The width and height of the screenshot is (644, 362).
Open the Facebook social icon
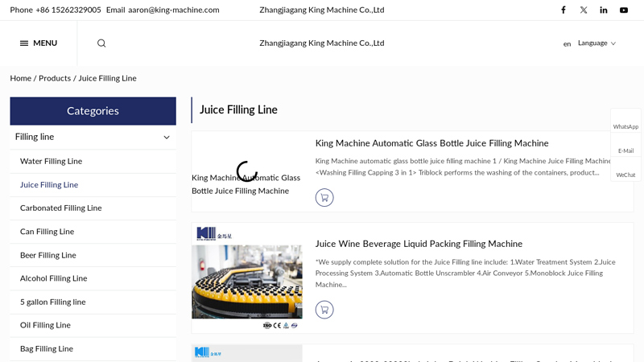(563, 10)
